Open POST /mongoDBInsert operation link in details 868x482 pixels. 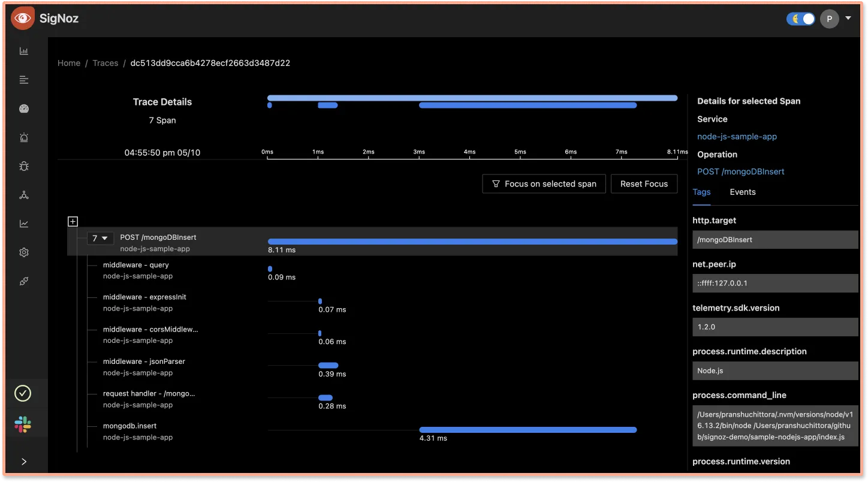tap(741, 171)
